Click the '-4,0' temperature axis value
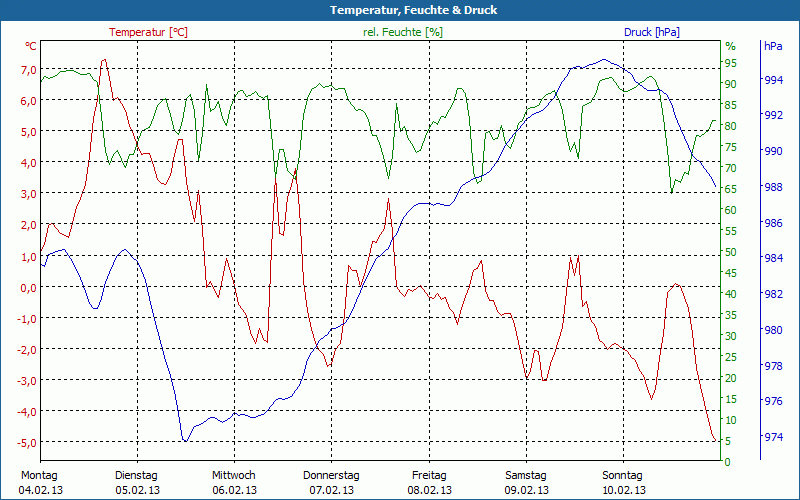Image resolution: width=800 pixels, height=500 pixels. coord(27,412)
